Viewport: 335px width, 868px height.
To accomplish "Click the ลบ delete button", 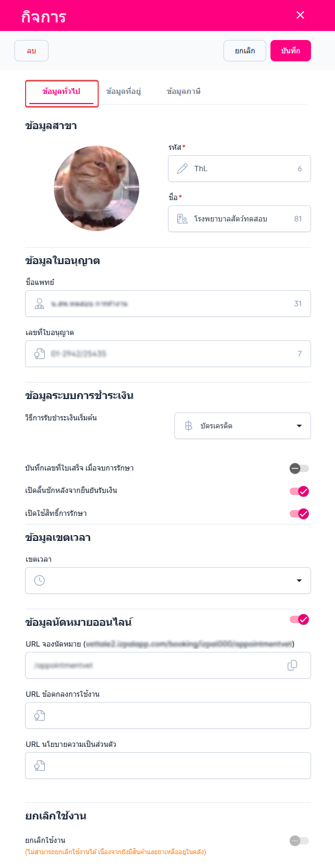I will coord(31,51).
